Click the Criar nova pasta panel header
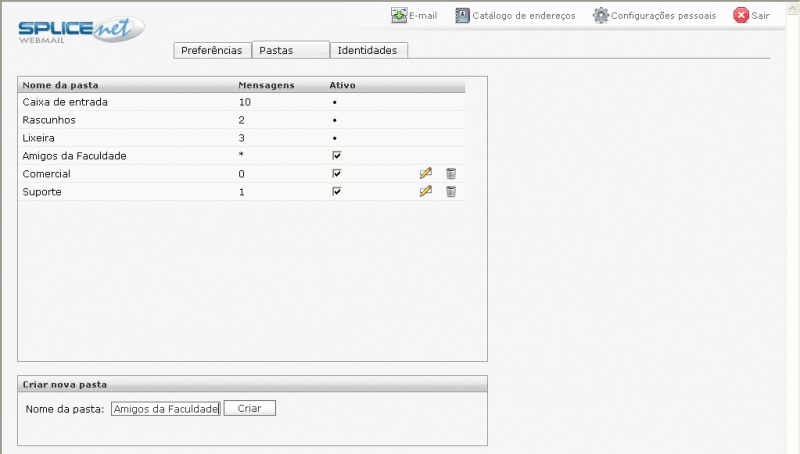 tap(253, 384)
